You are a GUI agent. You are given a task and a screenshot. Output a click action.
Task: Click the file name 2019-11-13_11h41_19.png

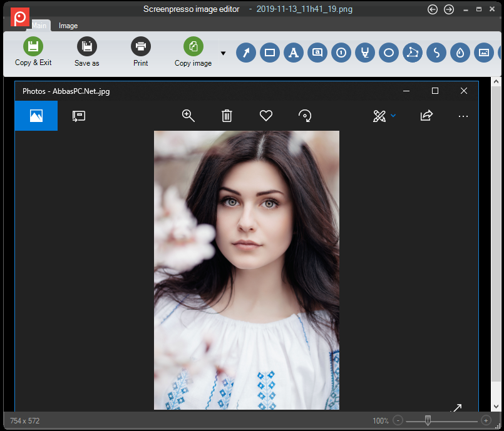304,9
